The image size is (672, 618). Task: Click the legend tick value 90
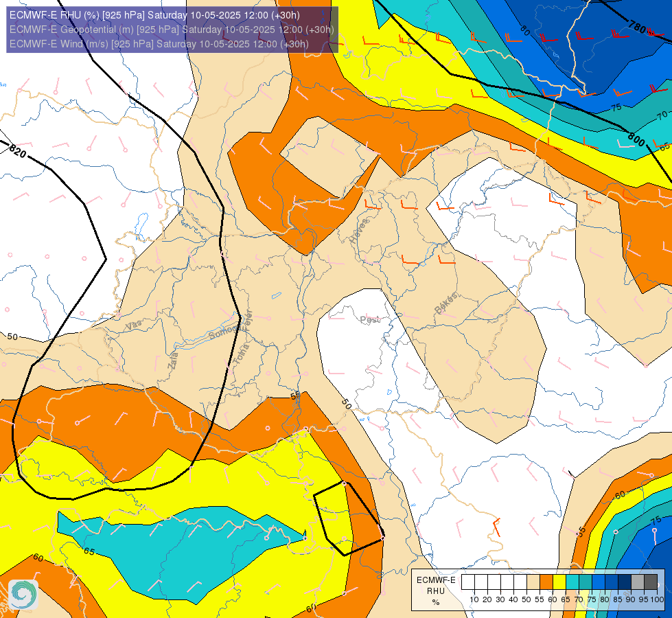631,600
